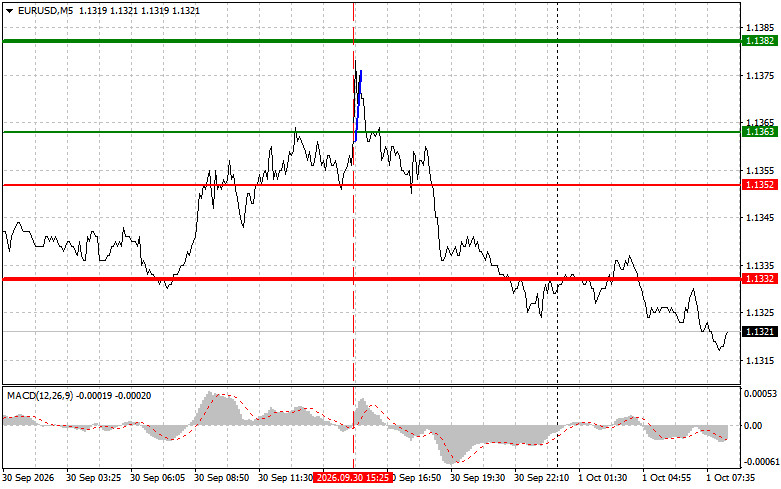Click the 30 Sep 08:50 time label
The width and height of the screenshot is (781, 489).
click(221, 478)
